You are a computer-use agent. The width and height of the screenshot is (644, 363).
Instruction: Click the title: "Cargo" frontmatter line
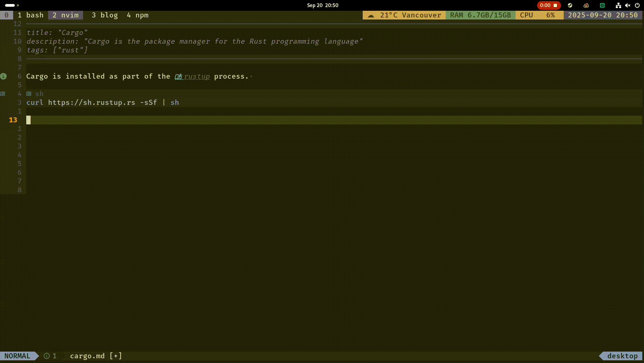[x=57, y=33]
